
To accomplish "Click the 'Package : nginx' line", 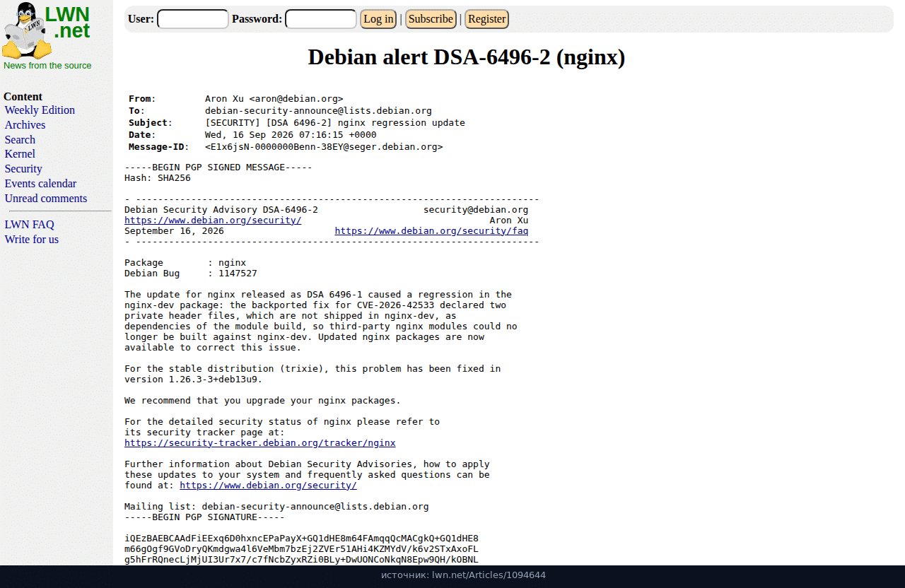I will 185,263.
